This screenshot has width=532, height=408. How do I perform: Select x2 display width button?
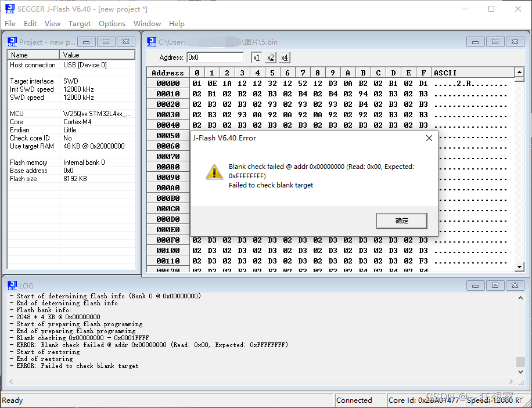[270, 57]
